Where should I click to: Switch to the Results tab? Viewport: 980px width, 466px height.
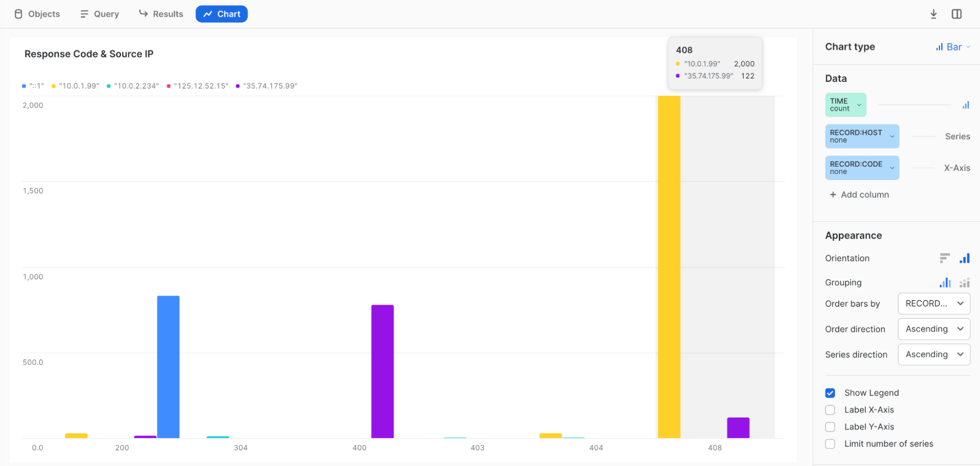coord(161,14)
